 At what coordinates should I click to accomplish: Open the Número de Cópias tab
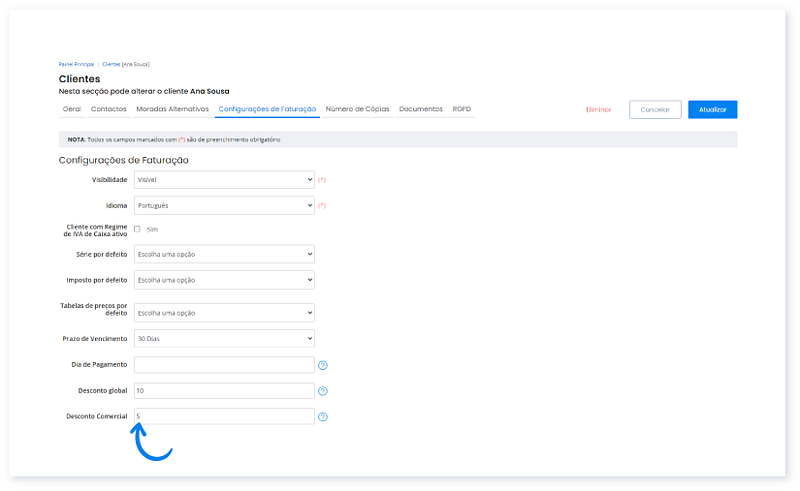tap(358, 109)
